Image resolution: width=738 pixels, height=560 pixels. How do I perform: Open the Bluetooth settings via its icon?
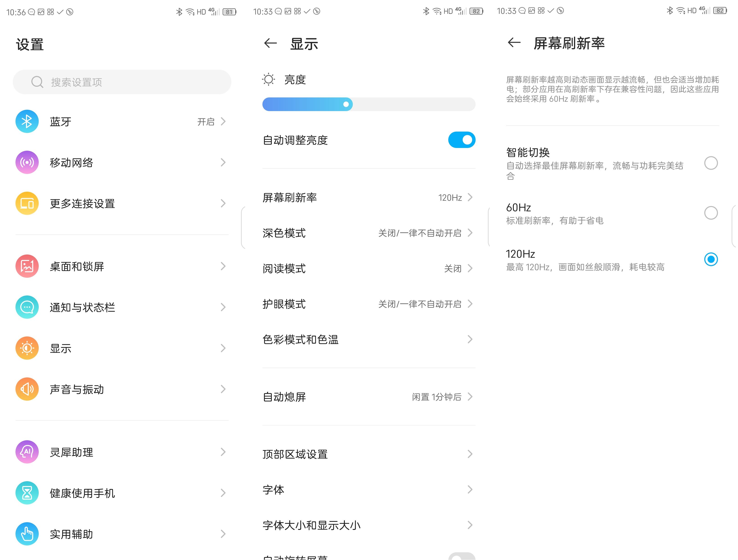click(x=27, y=121)
